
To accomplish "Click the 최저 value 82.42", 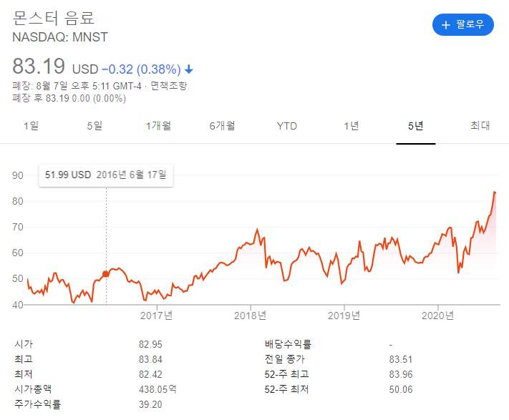I will coord(150,374).
